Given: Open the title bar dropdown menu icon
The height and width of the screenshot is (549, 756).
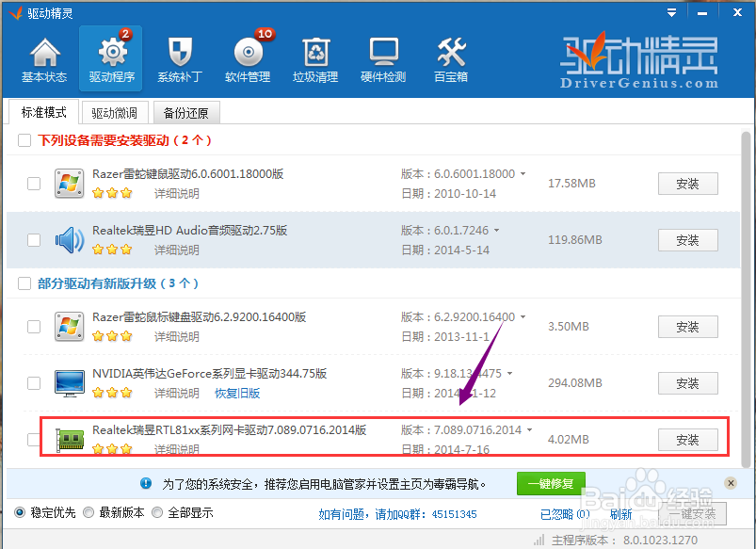Looking at the screenshot, I should 671,13.
